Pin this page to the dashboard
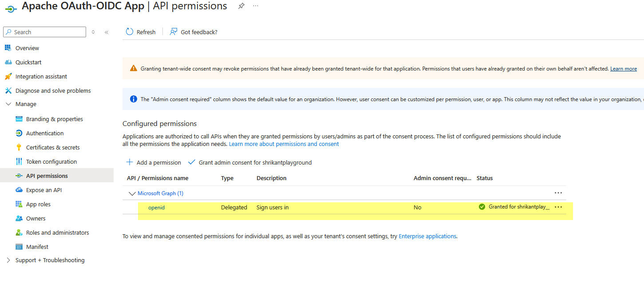 pyautogui.click(x=241, y=6)
